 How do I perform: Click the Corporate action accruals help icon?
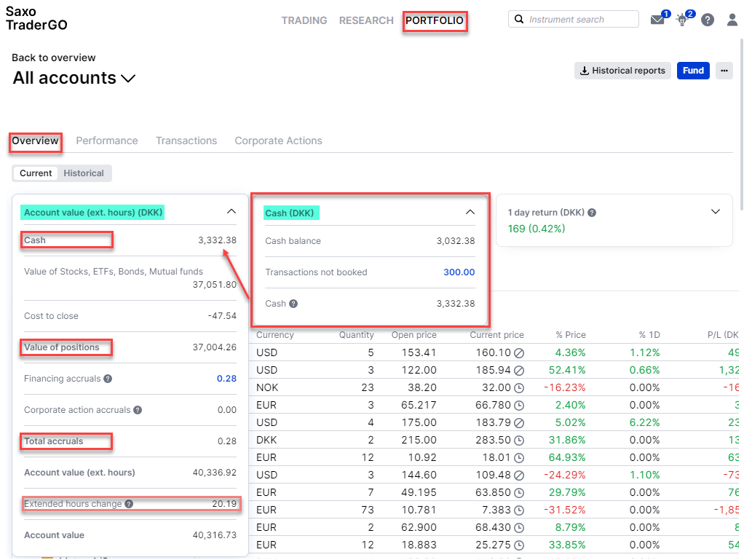coord(138,410)
